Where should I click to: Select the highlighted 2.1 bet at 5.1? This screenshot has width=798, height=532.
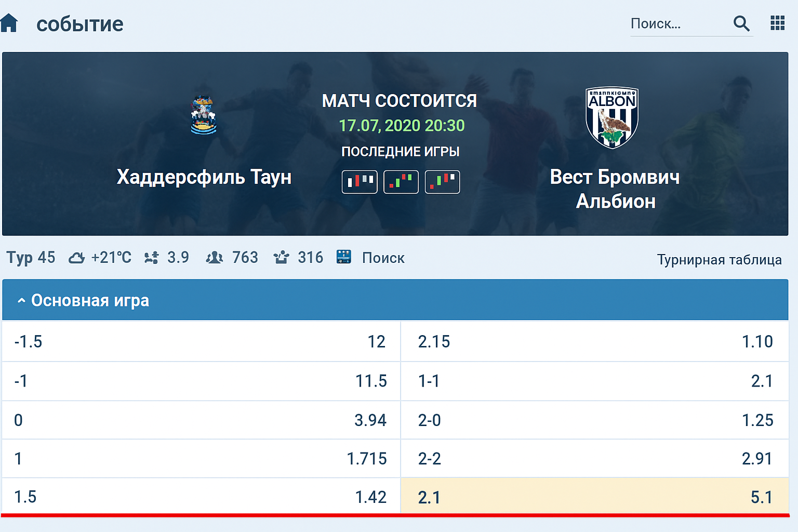click(x=594, y=497)
